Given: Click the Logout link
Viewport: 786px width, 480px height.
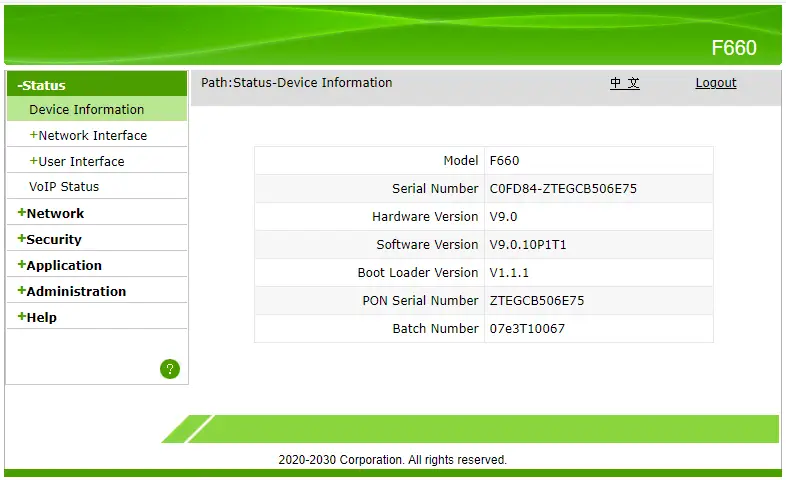Looking at the screenshot, I should tap(716, 83).
